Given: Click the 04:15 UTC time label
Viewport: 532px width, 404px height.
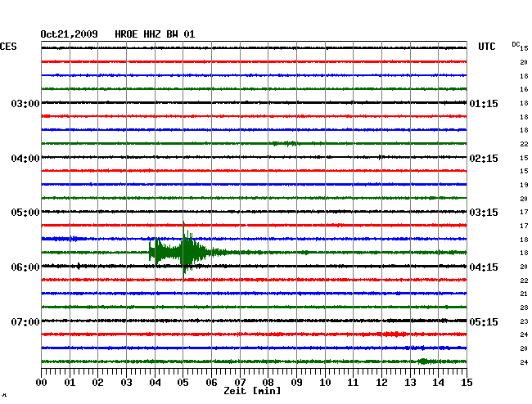Looking at the screenshot, I should point(484,267).
